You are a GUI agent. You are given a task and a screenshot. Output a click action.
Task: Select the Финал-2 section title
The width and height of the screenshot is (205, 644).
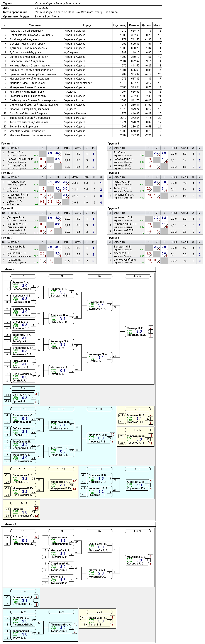11,524
